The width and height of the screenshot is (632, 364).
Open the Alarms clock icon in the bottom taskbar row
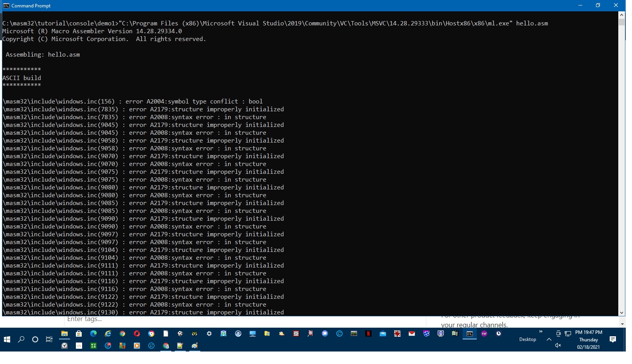[x=65, y=346]
